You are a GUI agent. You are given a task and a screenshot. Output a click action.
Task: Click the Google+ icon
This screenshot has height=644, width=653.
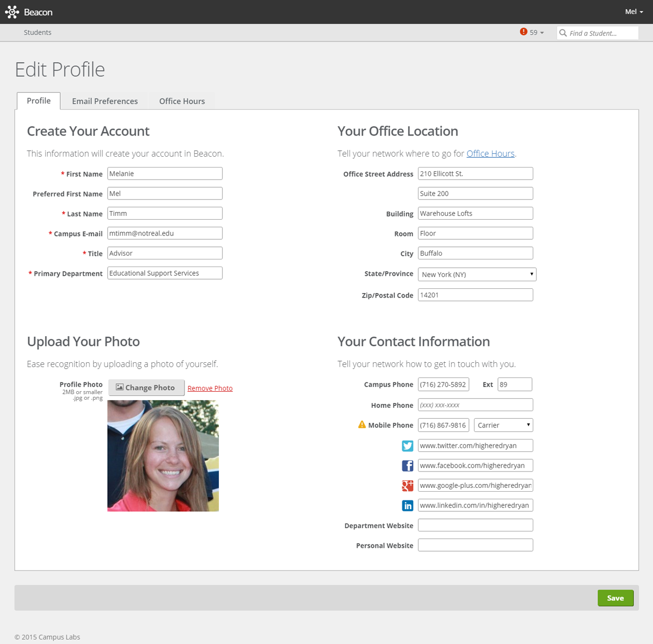point(407,485)
